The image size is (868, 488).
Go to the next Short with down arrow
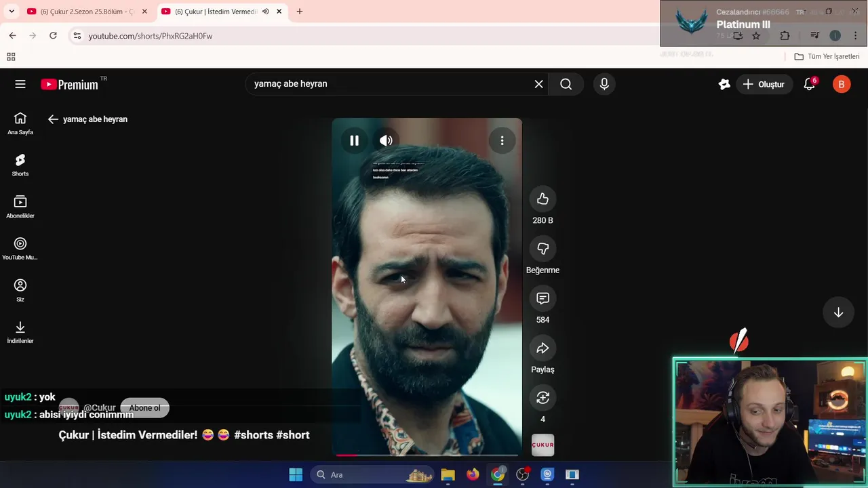click(838, 312)
